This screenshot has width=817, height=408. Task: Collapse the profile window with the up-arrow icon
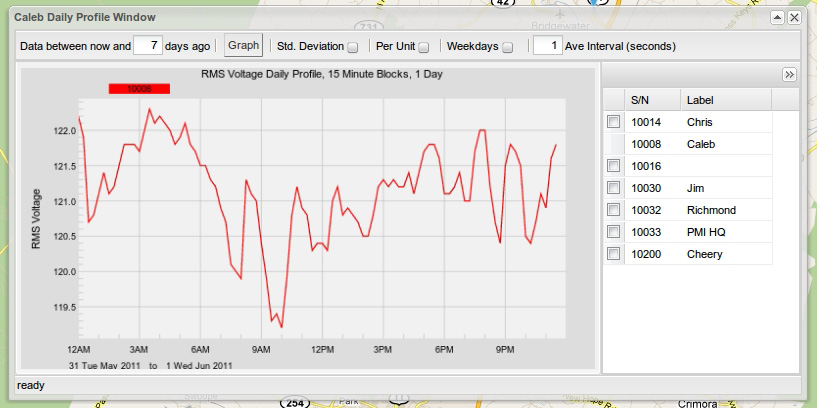click(777, 18)
